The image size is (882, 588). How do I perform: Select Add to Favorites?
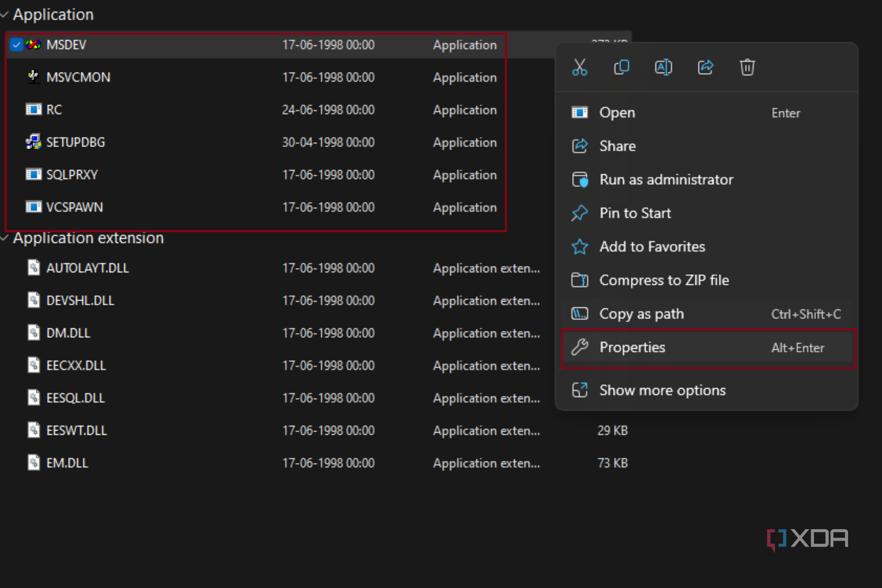(x=707, y=246)
